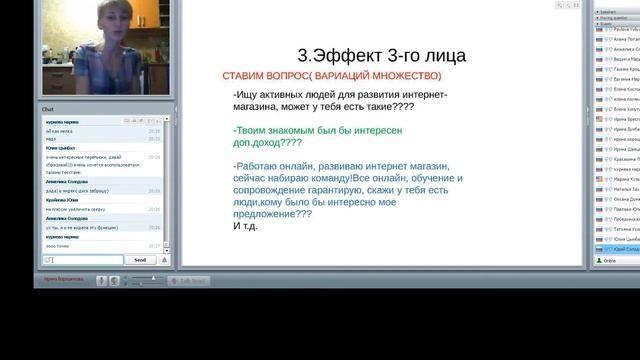Click the chat scrollbar down arrow
This screenshot has width=640, height=360.
point(167,250)
